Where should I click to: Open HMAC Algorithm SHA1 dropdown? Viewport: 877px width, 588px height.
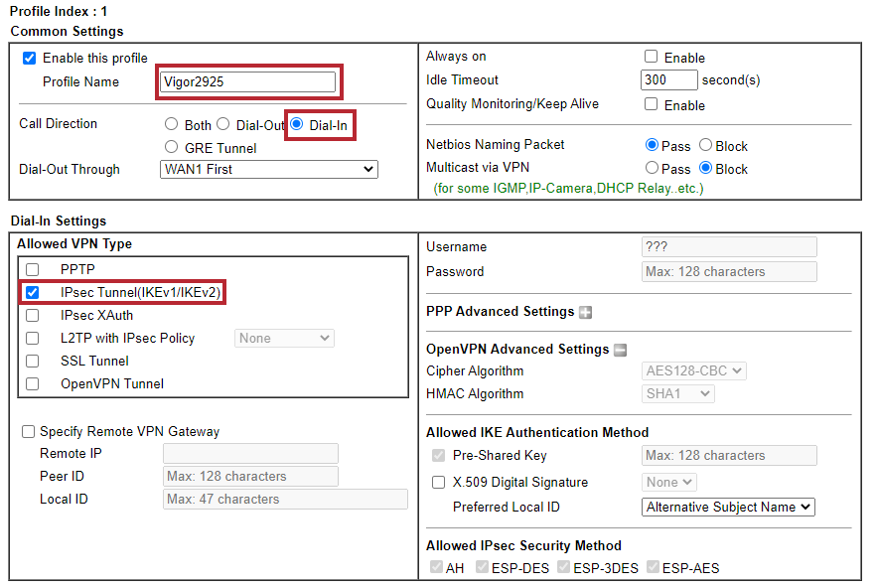pyautogui.click(x=678, y=394)
